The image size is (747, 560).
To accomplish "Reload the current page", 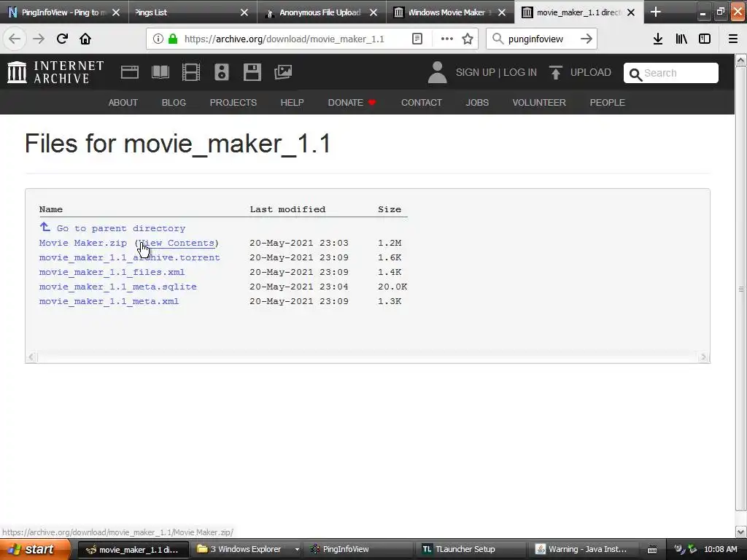I will coord(62,39).
